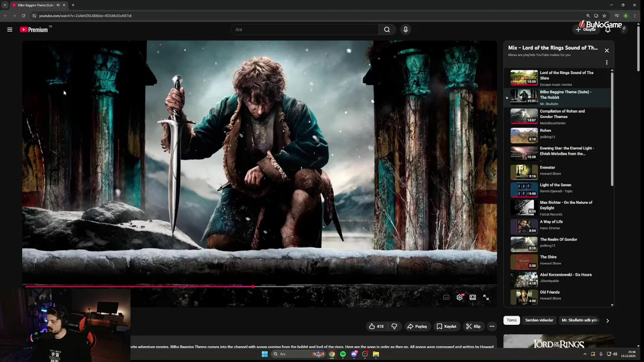The image size is (644, 362).
Task: Like the video with 418 likes
Action: pyautogui.click(x=376, y=326)
